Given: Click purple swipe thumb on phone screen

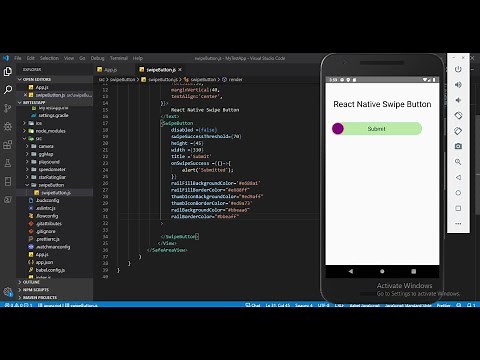Looking at the screenshot, I should [338, 129].
